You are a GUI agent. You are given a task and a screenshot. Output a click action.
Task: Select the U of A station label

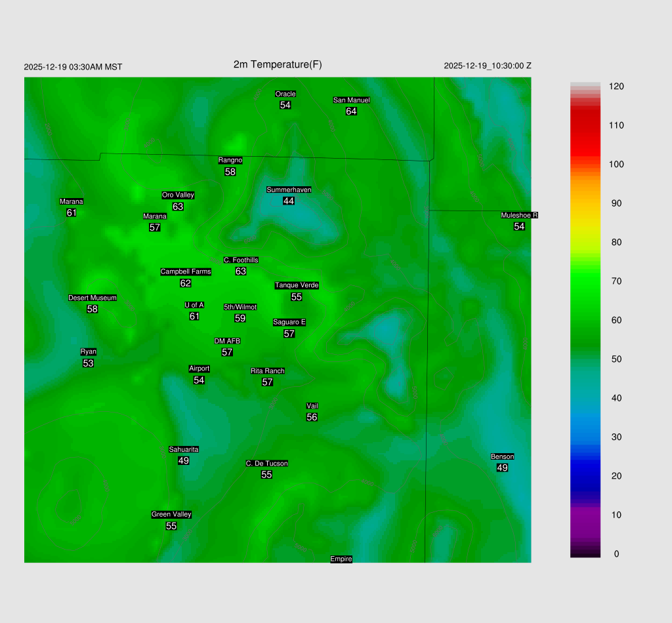[194, 305]
